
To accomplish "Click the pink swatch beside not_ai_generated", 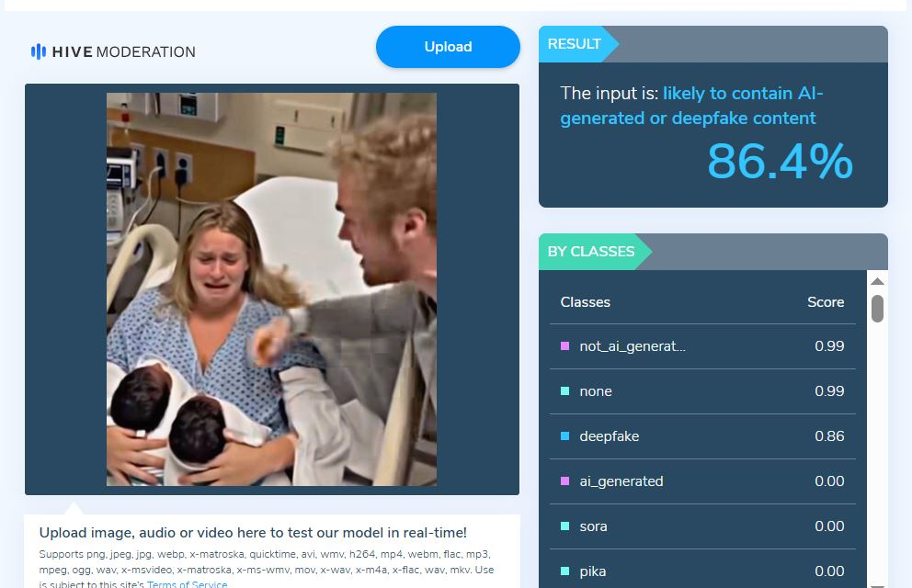I will (564, 346).
